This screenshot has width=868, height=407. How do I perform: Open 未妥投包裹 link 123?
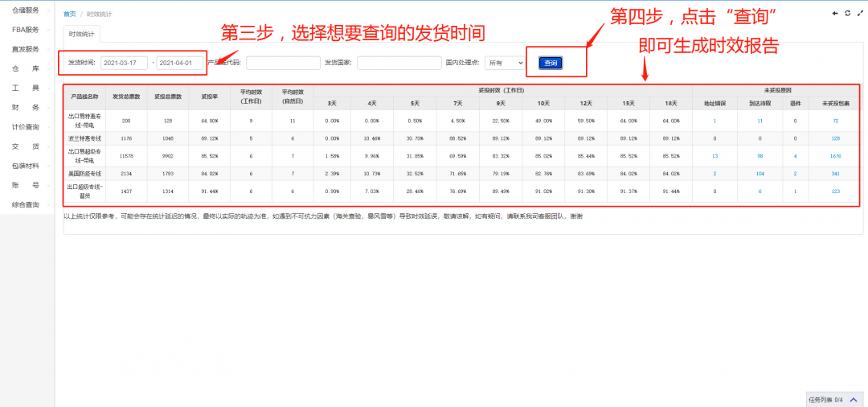[x=835, y=191]
